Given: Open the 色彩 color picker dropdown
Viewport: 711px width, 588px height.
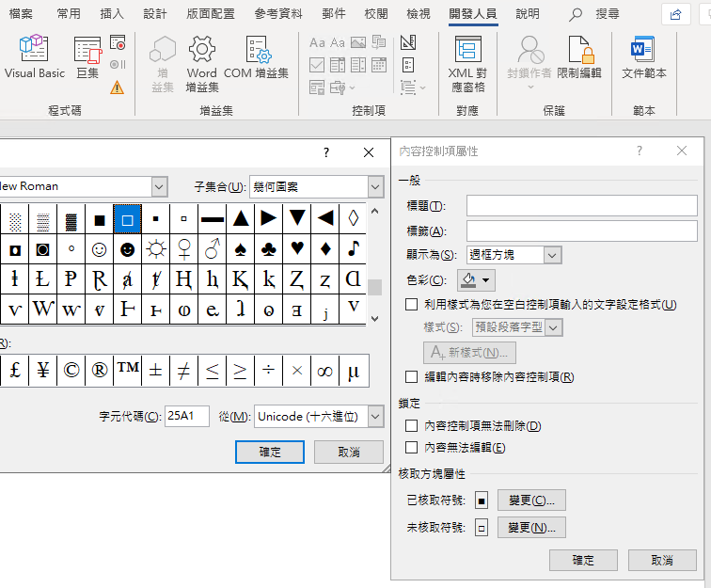Looking at the screenshot, I should pos(486,280).
